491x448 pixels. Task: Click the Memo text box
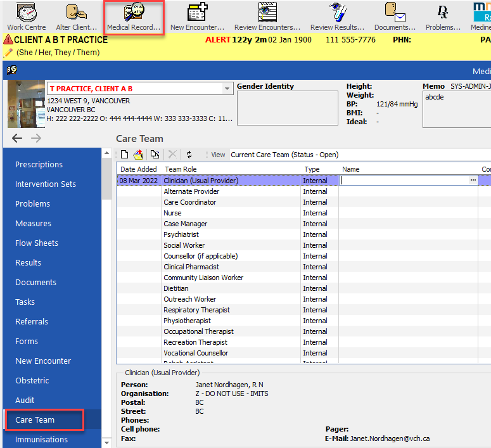[457, 110]
